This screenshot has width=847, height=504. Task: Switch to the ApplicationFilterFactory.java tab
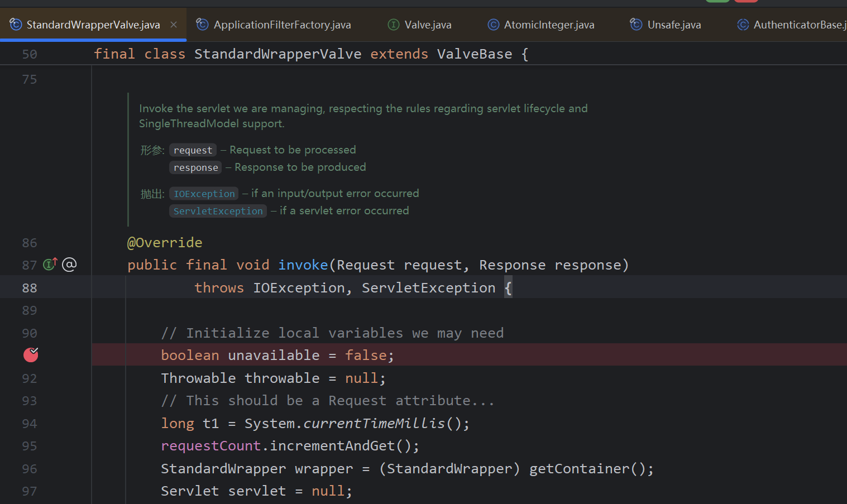[282, 25]
